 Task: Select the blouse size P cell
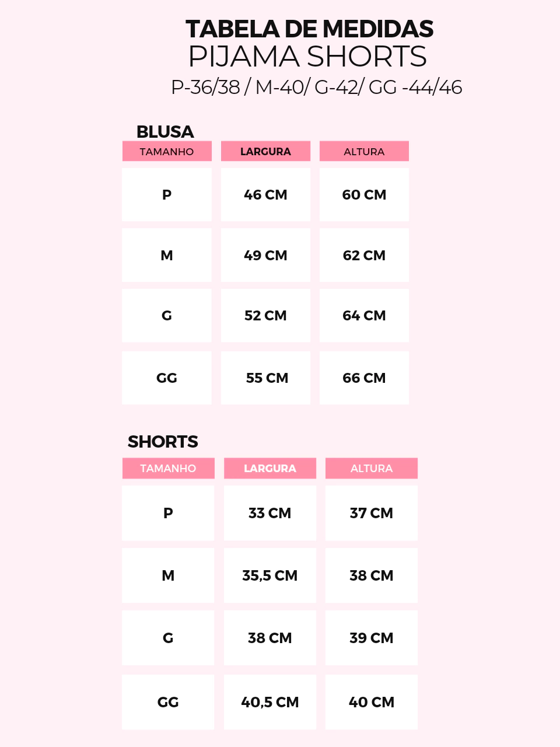pyautogui.click(x=167, y=195)
